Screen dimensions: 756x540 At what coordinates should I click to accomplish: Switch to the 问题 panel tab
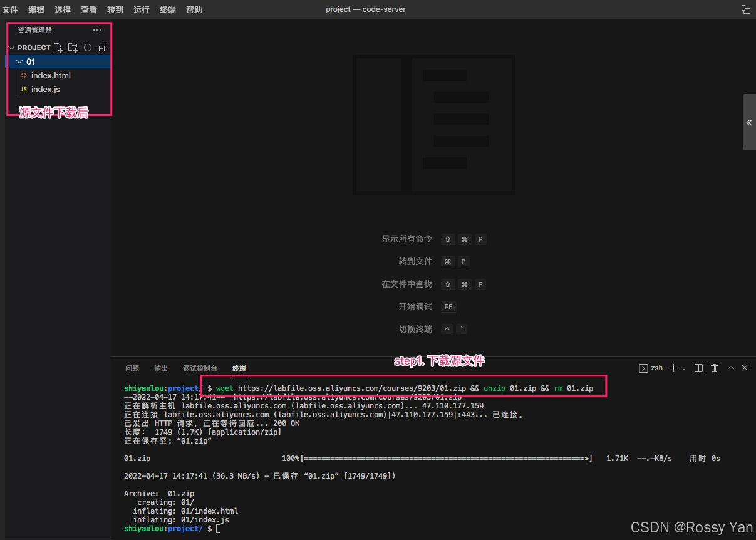tap(132, 368)
